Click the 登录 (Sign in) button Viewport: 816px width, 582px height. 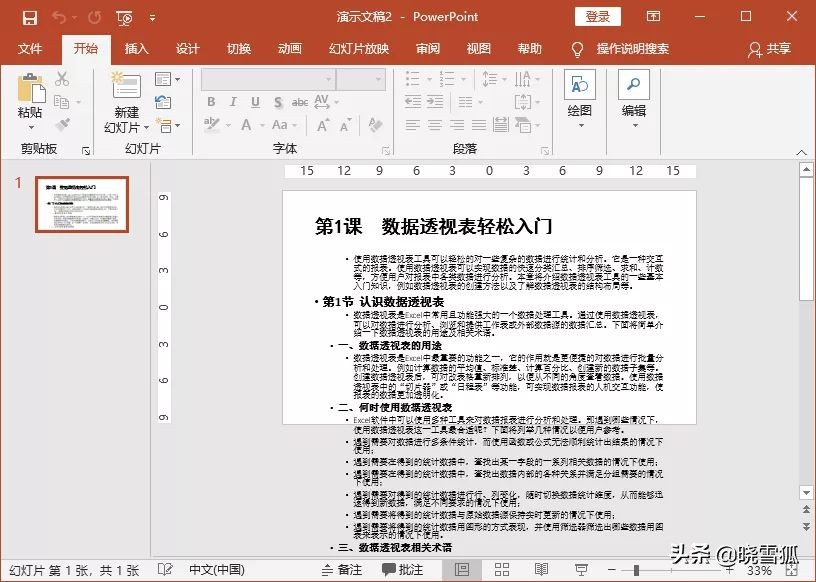600,17
